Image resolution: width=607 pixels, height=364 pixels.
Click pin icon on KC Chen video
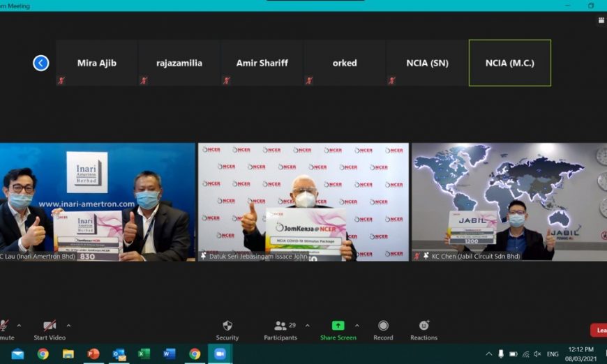click(x=426, y=256)
